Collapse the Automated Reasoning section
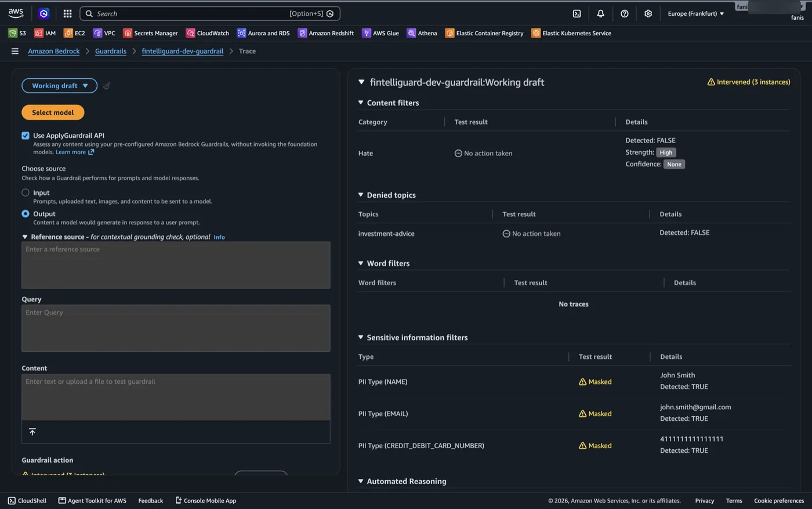 click(x=361, y=481)
